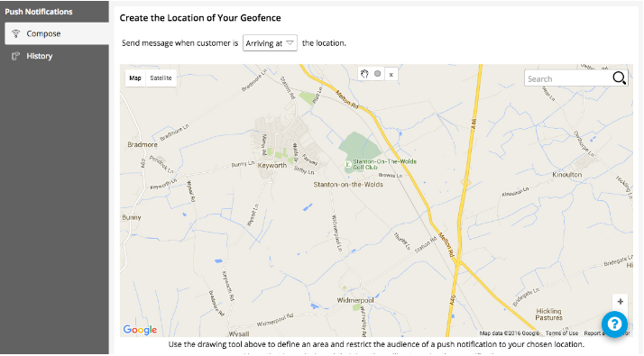The width and height of the screenshot is (644, 356).
Task: Select the hand pan tool on map
Action: pos(364,74)
